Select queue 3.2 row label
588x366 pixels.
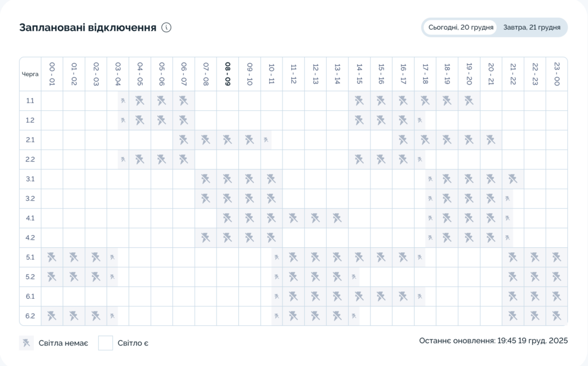point(30,198)
